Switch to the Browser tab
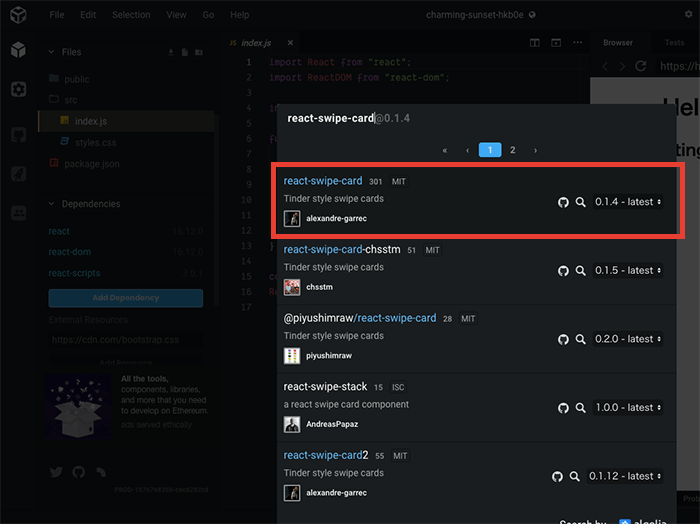Image resolution: width=700 pixels, height=524 pixels. pos(618,43)
